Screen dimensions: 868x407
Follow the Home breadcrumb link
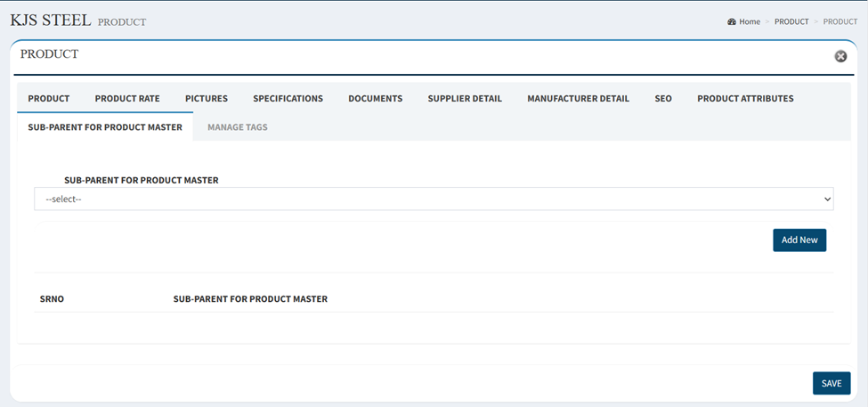tap(750, 21)
